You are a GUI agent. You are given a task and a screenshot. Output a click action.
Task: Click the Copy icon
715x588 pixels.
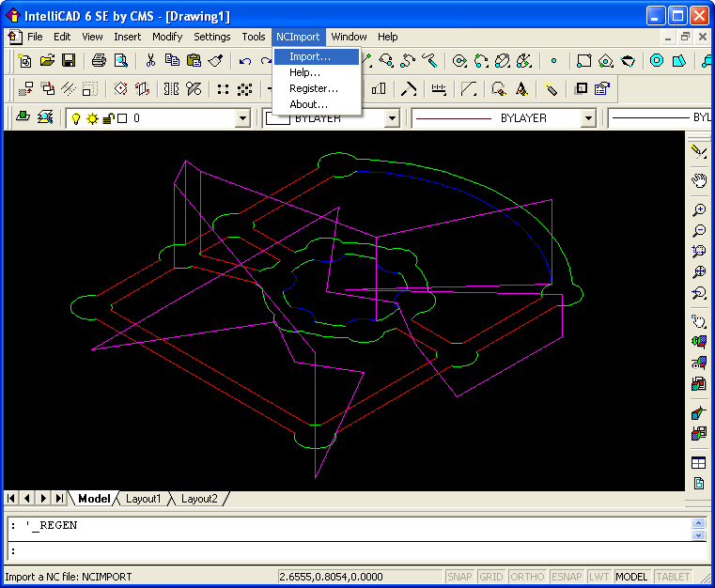pos(172,61)
